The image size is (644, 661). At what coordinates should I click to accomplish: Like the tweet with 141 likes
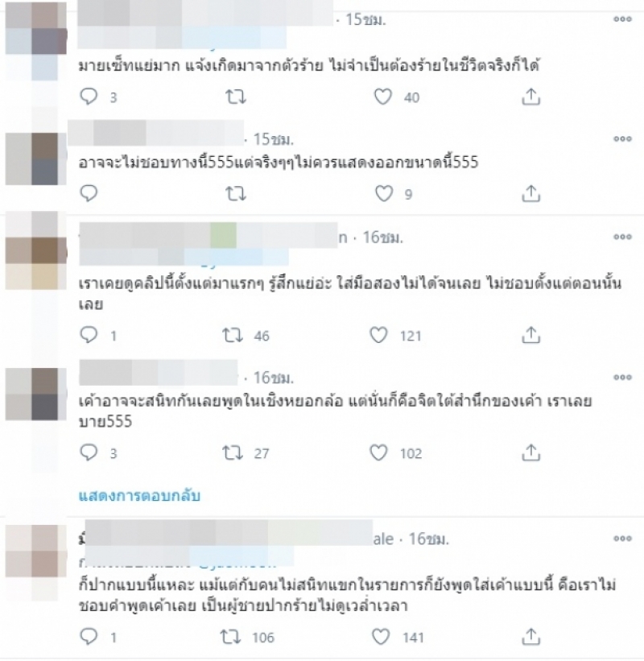[381, 637]
